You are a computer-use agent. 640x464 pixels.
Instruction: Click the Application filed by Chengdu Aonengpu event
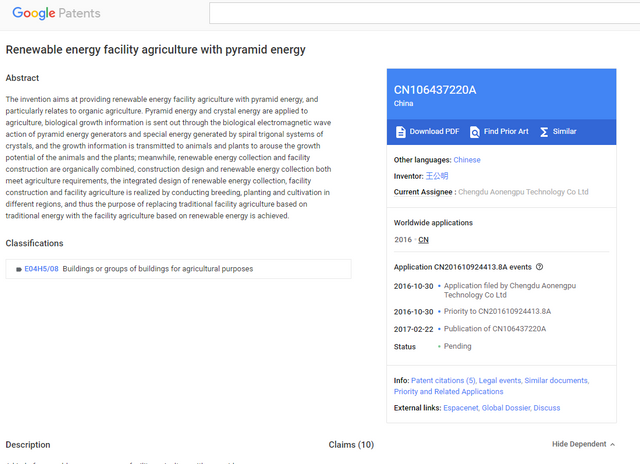(510, 290)
